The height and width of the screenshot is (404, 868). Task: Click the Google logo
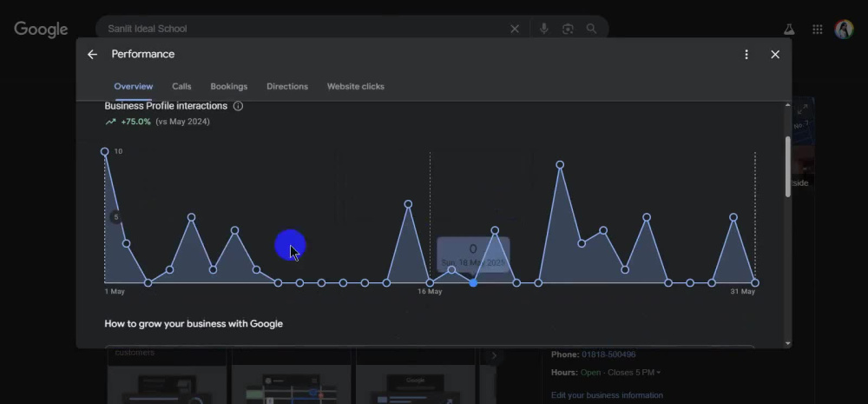tap(41, 30)
